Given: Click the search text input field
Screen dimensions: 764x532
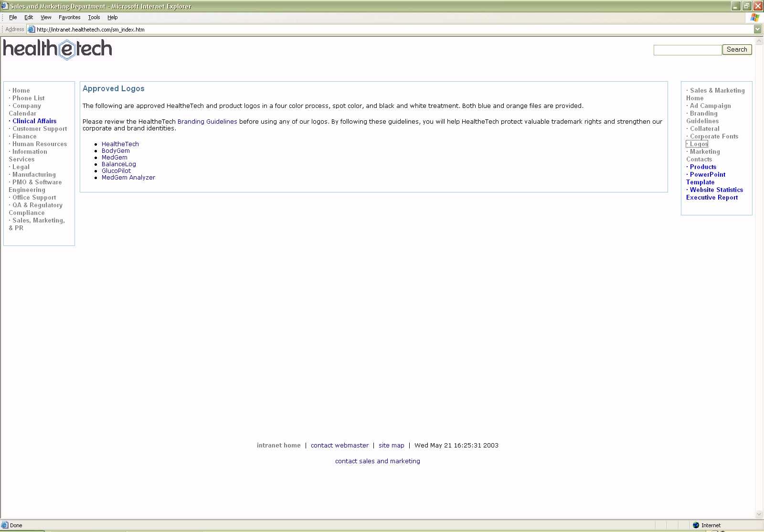Looking at the screenshot, I should 687,50.
